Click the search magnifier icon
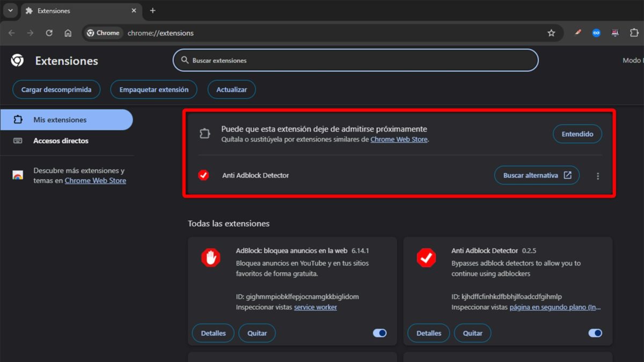The image size is (644, 362). pos(185,60)
